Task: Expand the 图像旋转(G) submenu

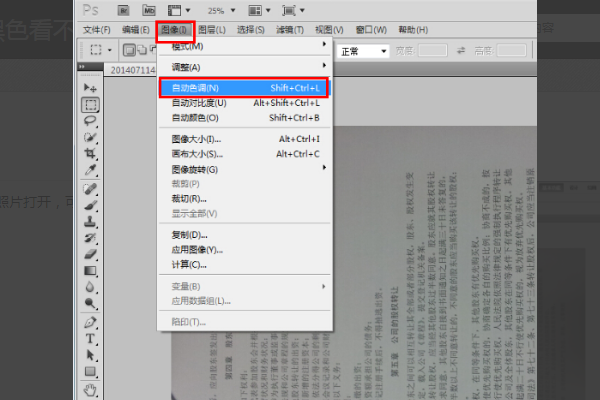Action: pyautogui.click(x=245, y=169)
